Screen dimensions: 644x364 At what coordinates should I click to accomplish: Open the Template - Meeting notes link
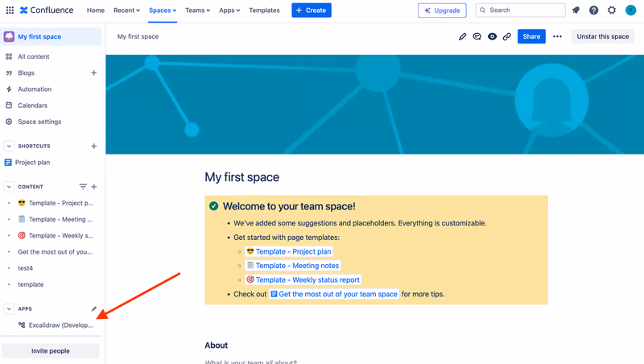pos(293,266)
